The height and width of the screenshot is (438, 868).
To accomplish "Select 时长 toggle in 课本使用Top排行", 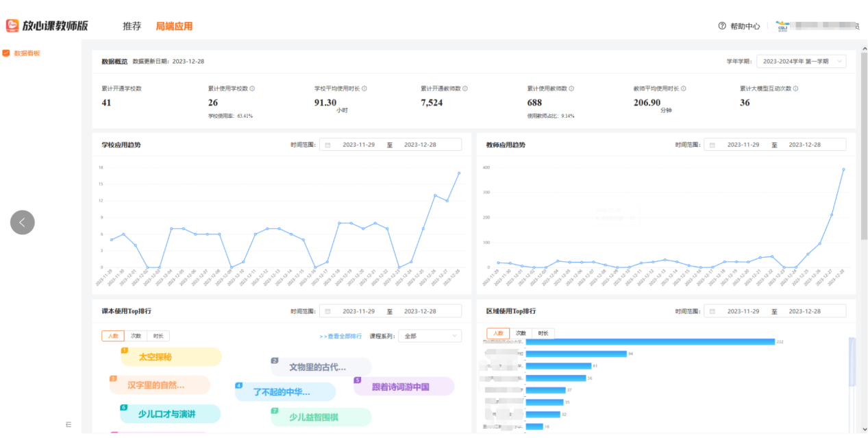I will click(158, 336).
